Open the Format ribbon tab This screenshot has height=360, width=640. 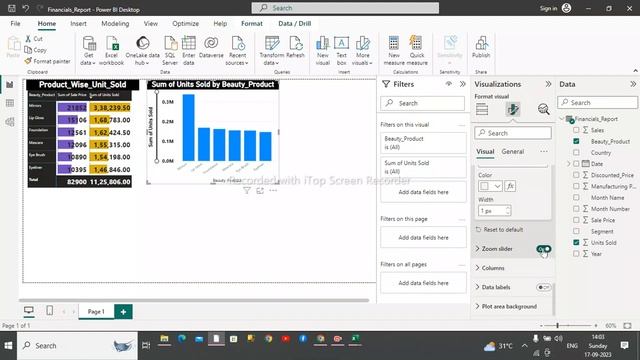click(252, 24)
